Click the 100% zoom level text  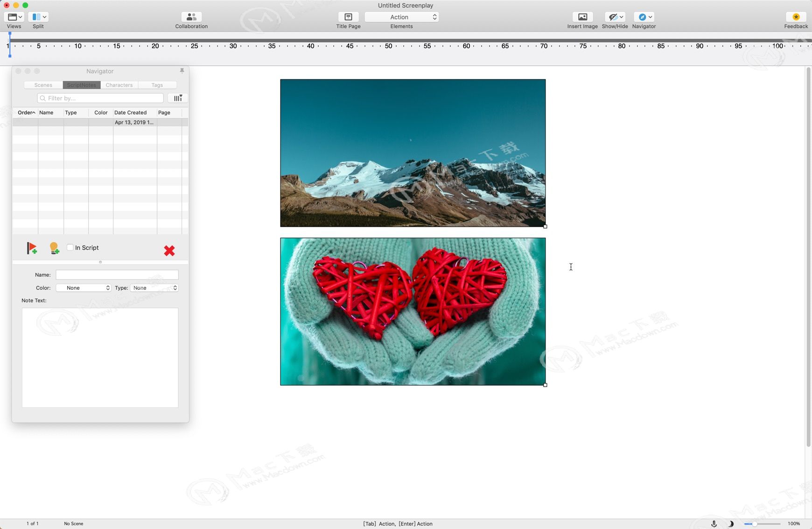(x=794, y=524)
